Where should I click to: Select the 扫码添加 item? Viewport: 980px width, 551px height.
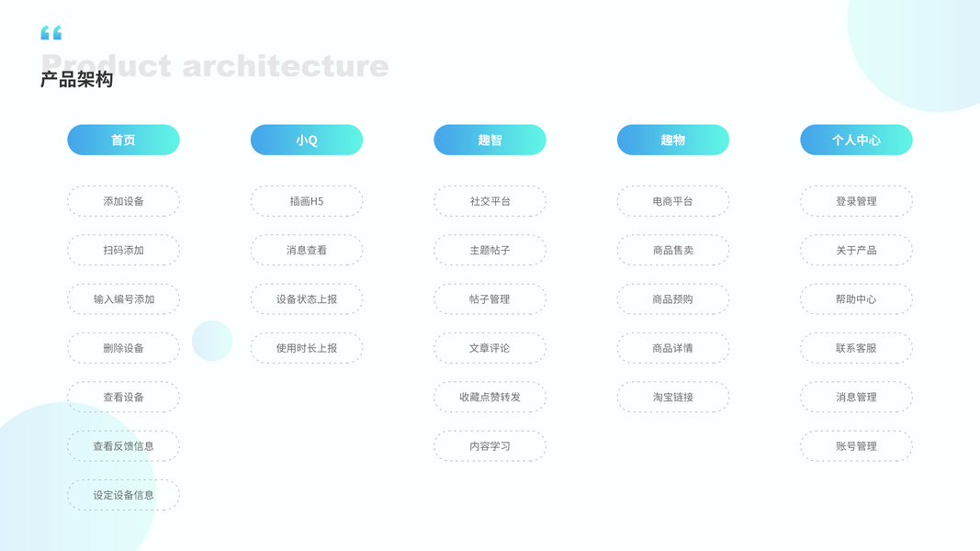point(123,250)
